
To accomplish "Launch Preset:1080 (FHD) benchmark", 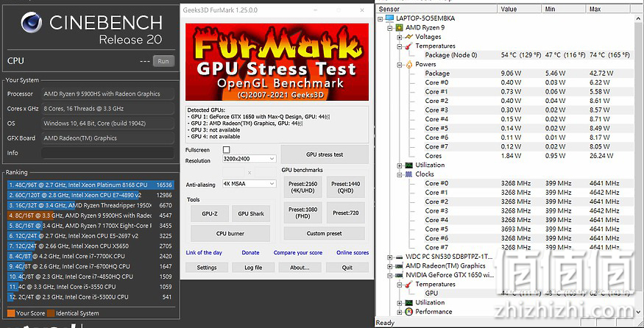I will tap(303, 213).
